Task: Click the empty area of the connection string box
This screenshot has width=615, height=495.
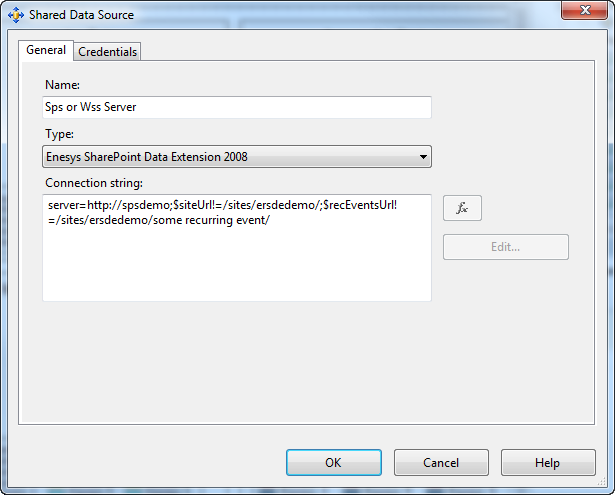Action: pyautogui.click(x=236, y=265)
